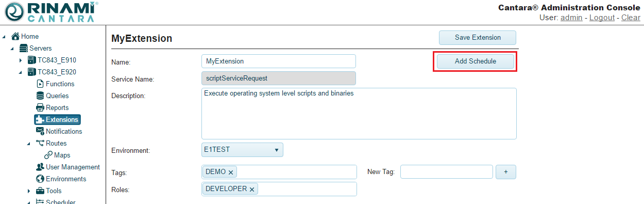Image resolution: width=644 pixels, height=204 pixels.
Task: Click the Tools briefcase icon
Action: click(40, 191)
